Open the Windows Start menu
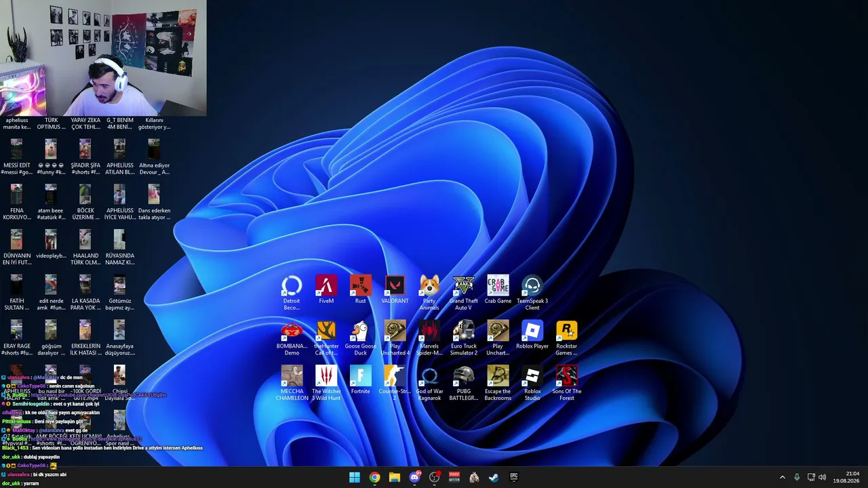Viewport: 868px width, 488px height. click(x=355, y=477)
